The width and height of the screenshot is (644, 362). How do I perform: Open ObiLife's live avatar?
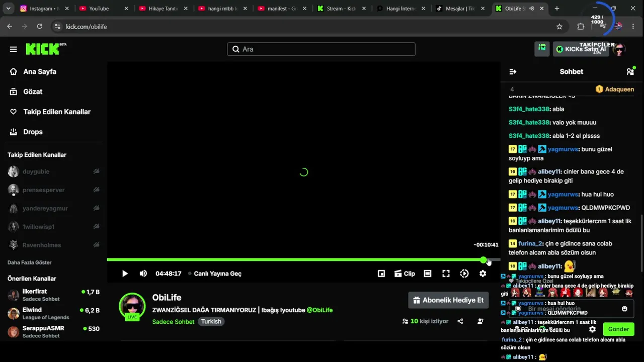[x=132, y=306]
